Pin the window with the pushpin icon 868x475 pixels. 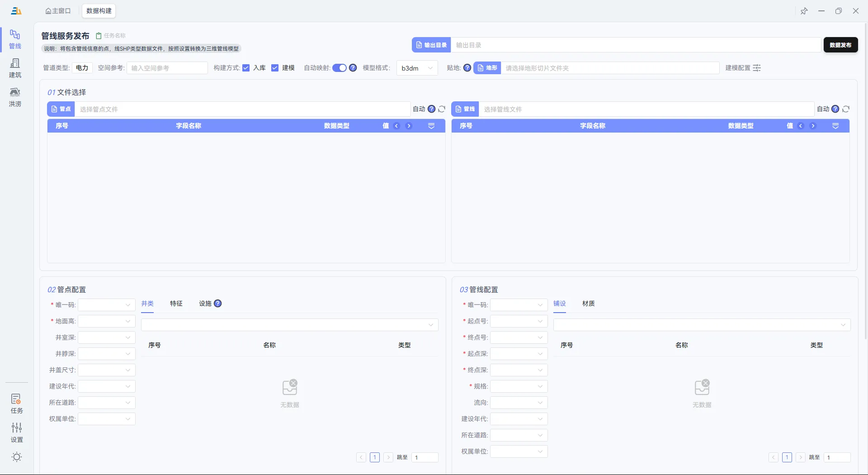point(804,11)
